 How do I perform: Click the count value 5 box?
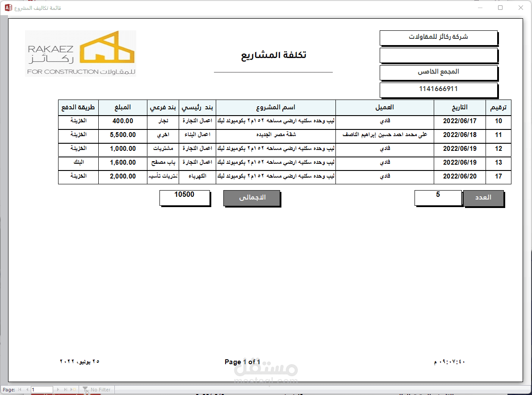[438, 198]
